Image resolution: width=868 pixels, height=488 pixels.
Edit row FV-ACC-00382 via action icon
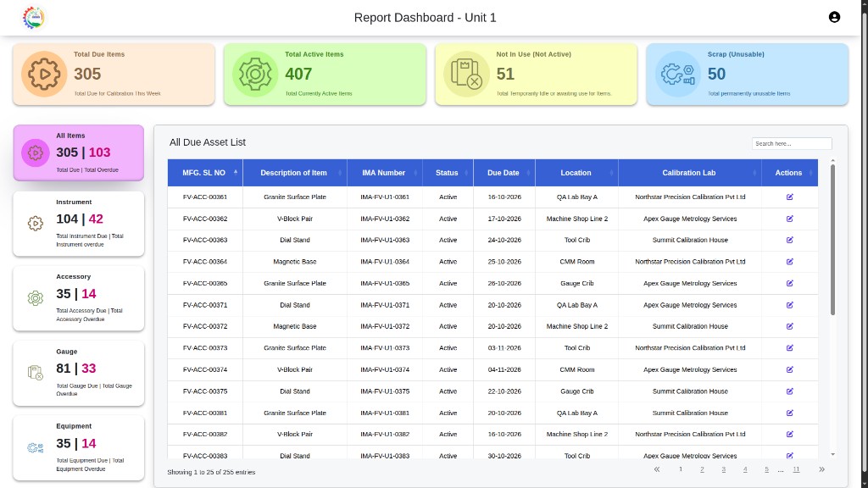(790, 435)
